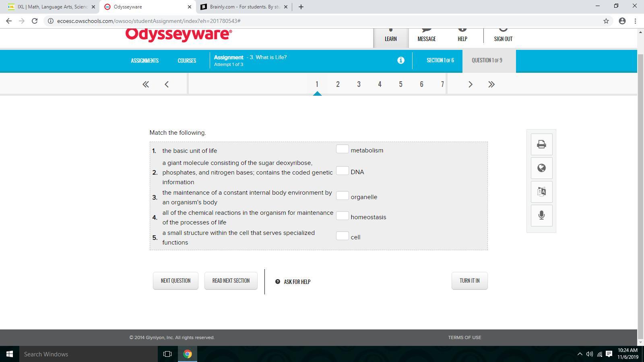This screenshot has width=644, height=362.
Task: Close the Brainly.com tab
Action: point(286,7)
